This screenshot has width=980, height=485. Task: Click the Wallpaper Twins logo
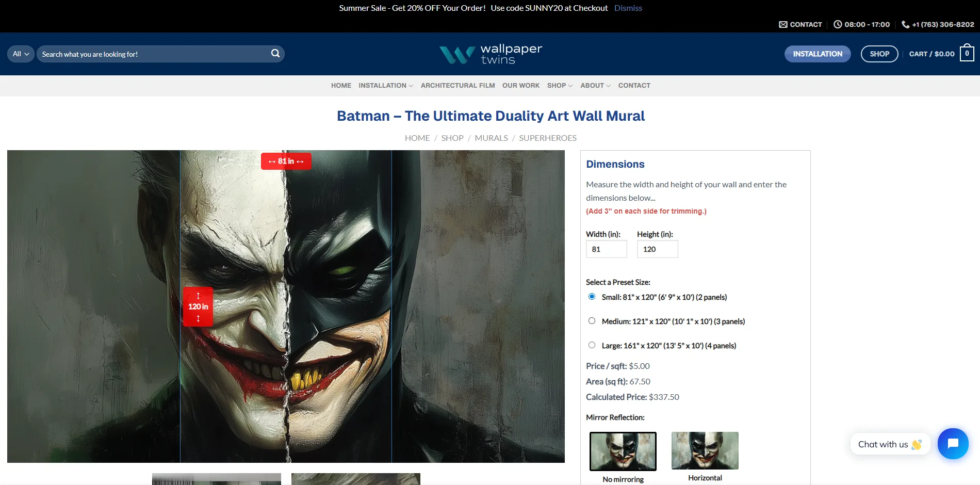tap(491, 54)
